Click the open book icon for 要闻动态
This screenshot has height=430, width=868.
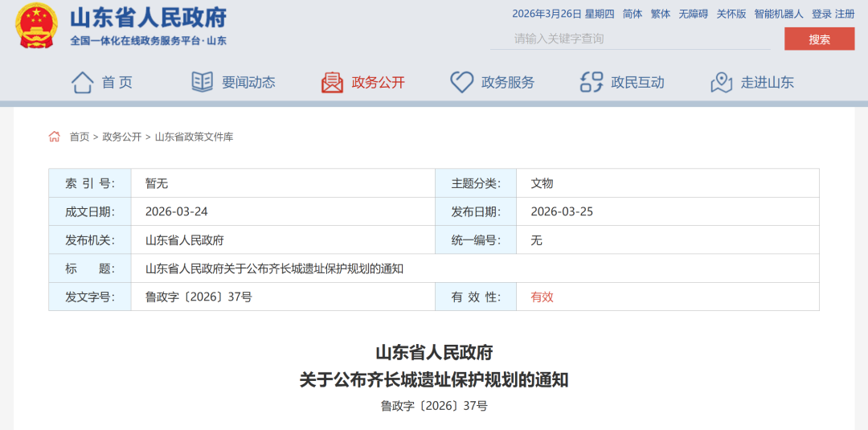pos(202,82)
